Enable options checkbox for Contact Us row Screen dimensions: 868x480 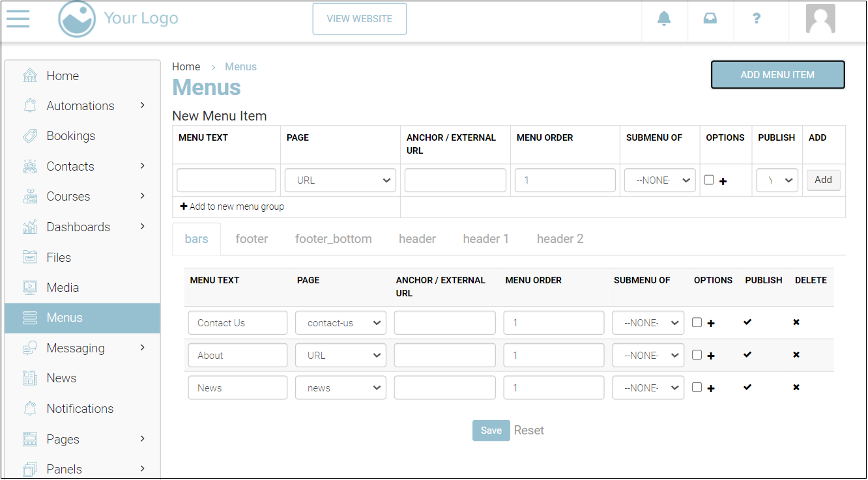(x=697, y=322)
